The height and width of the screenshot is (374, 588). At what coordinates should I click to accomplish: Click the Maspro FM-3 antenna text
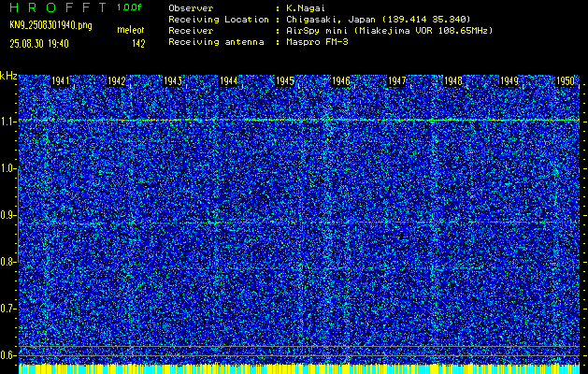[x=317, y=42]
